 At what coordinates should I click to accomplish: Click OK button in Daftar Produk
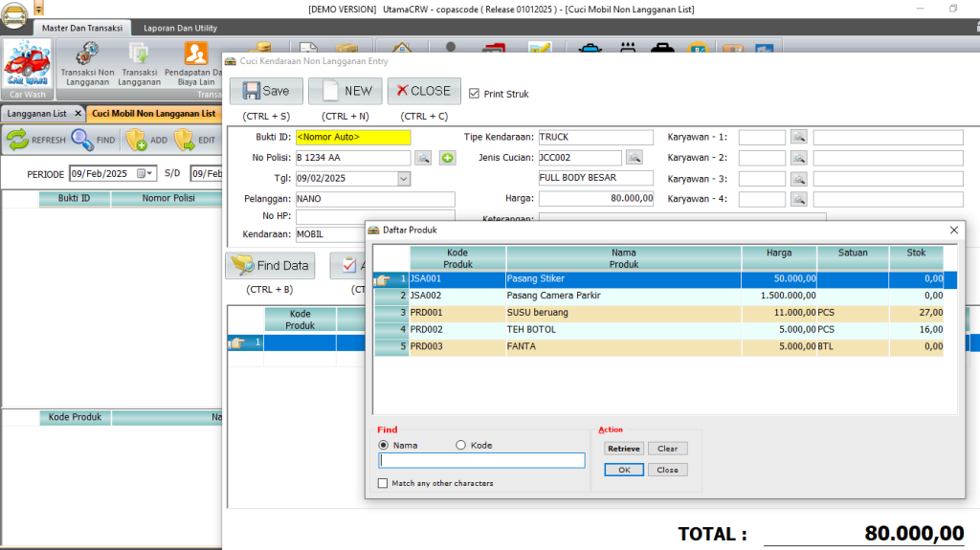click(x=623, y=470)
